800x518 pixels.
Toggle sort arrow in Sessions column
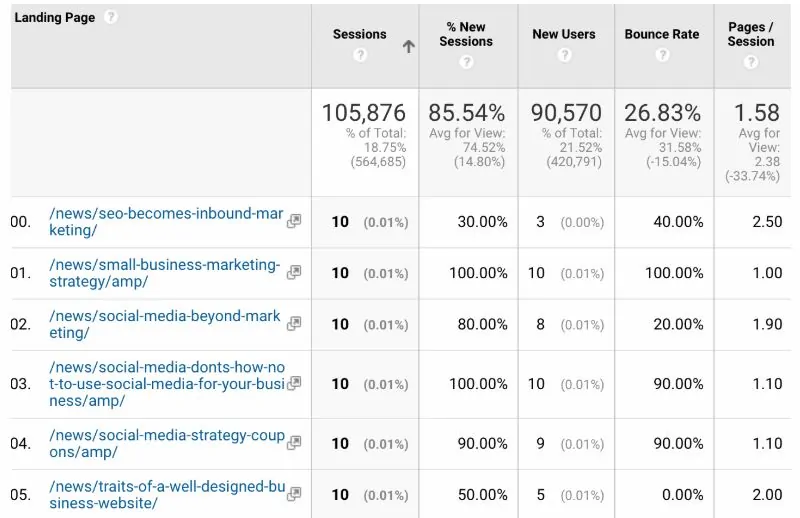408,46
